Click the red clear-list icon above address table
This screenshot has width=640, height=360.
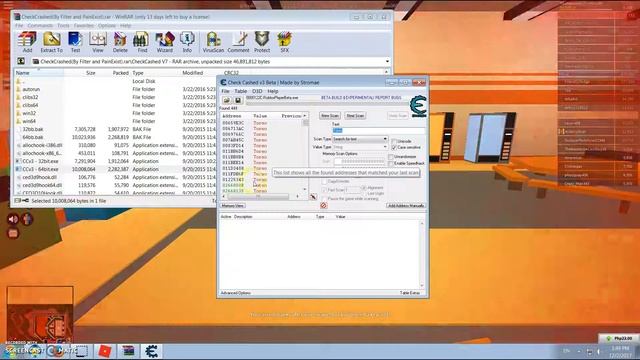pos(324,205)
